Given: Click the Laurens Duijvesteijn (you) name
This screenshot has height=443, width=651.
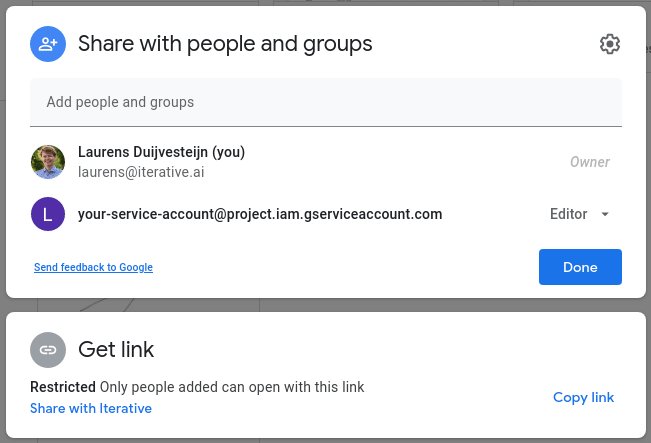Looking at the screenshot, I should click(161, 153).
